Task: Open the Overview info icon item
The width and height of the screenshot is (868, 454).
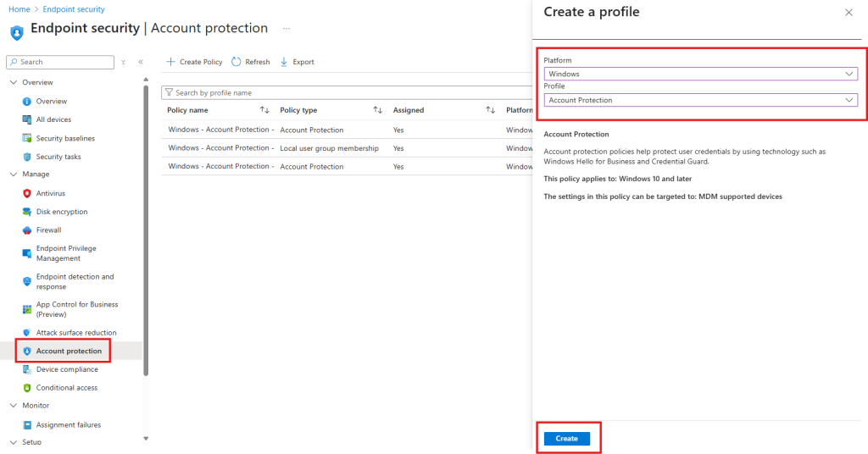Action: click(x=26, y=101)
